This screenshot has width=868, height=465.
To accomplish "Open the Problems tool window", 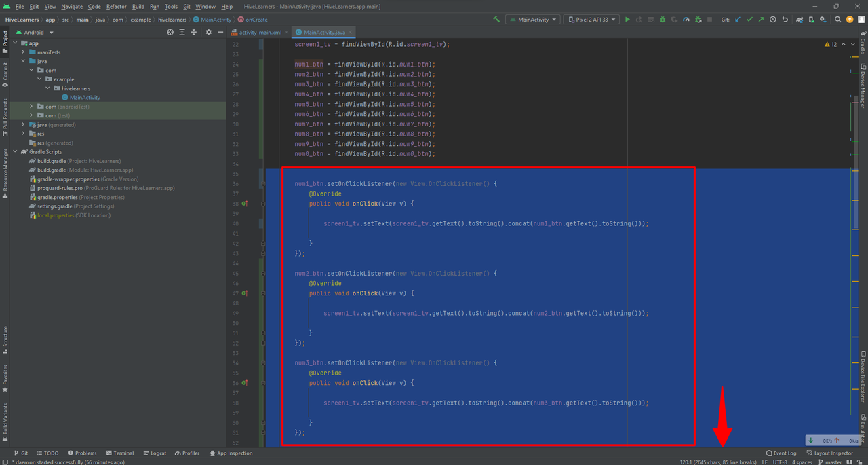I will 82,453.
